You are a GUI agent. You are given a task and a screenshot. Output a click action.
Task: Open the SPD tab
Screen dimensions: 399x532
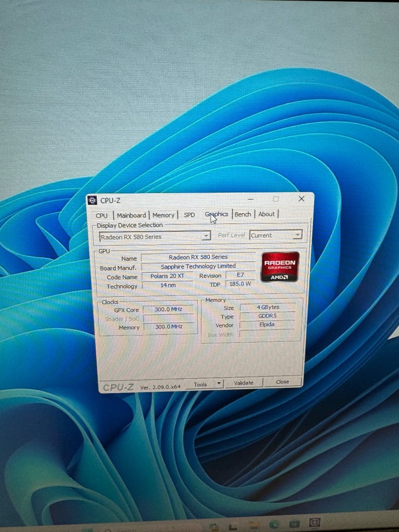pos(189,215)
